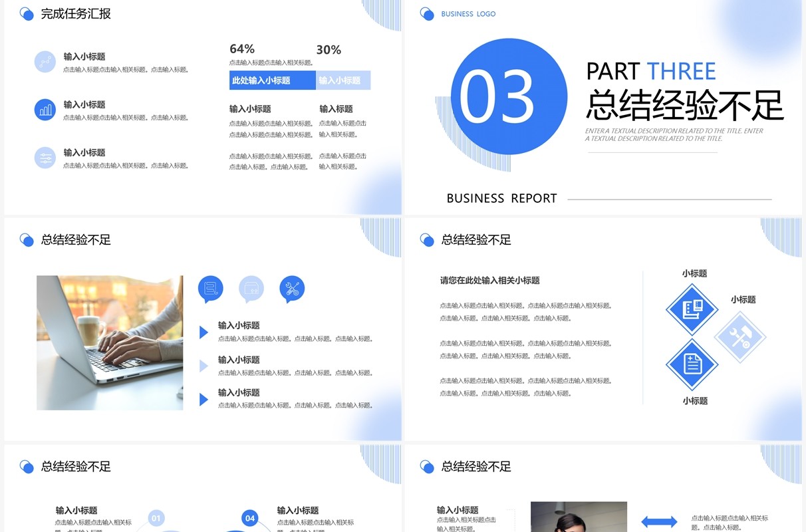Click the connected-dots line chart icon

[45, 62]
